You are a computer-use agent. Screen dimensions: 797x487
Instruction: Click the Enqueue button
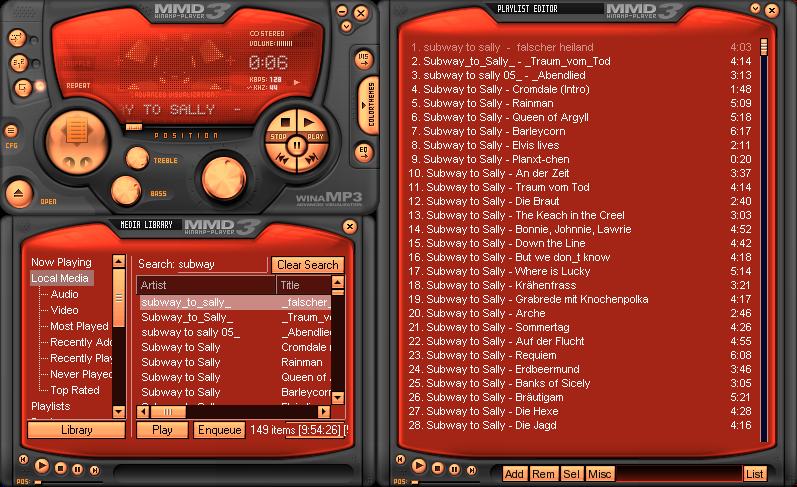point(219,430)
